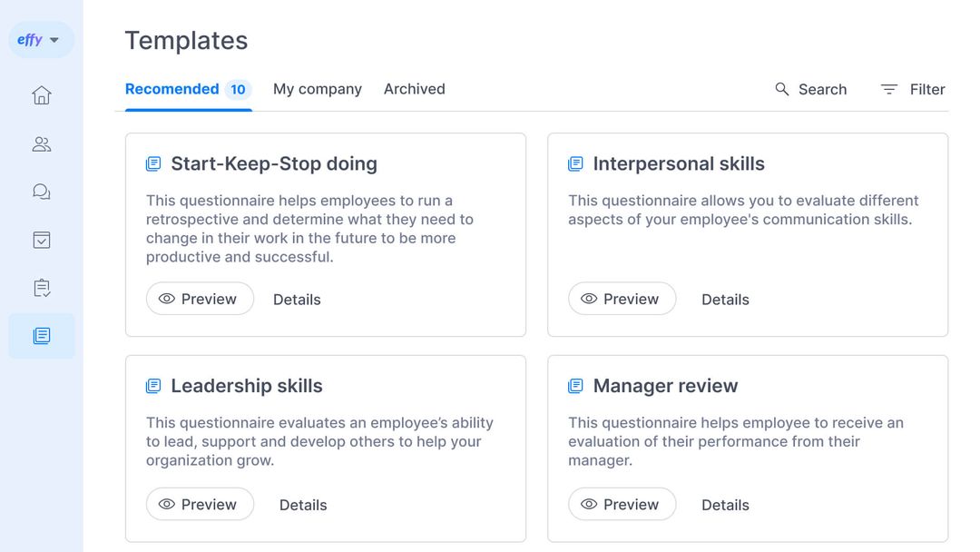Viewport: 980px width, 552px height.
Task: Click the document icon beside Interpersonal skills
Action: tap(575, 163)
